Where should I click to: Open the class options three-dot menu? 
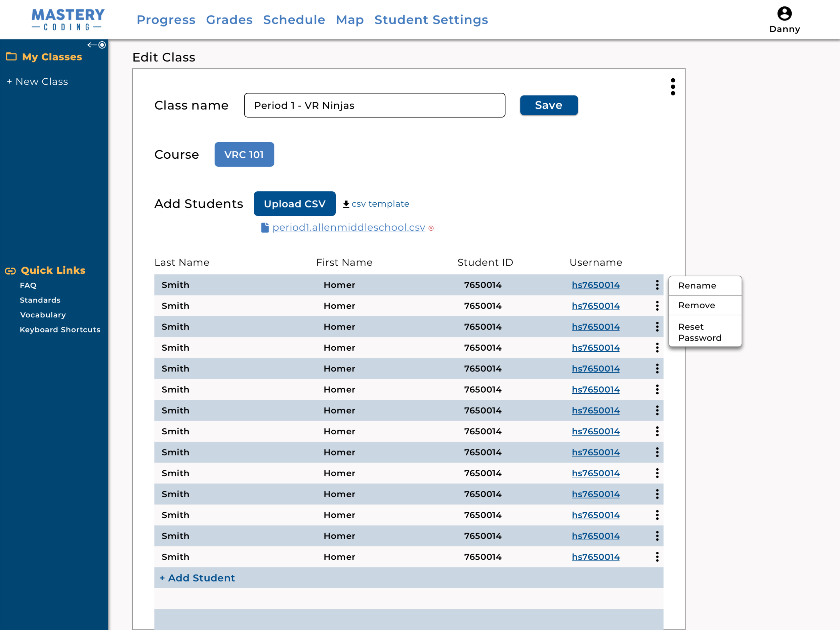(673, 87)
